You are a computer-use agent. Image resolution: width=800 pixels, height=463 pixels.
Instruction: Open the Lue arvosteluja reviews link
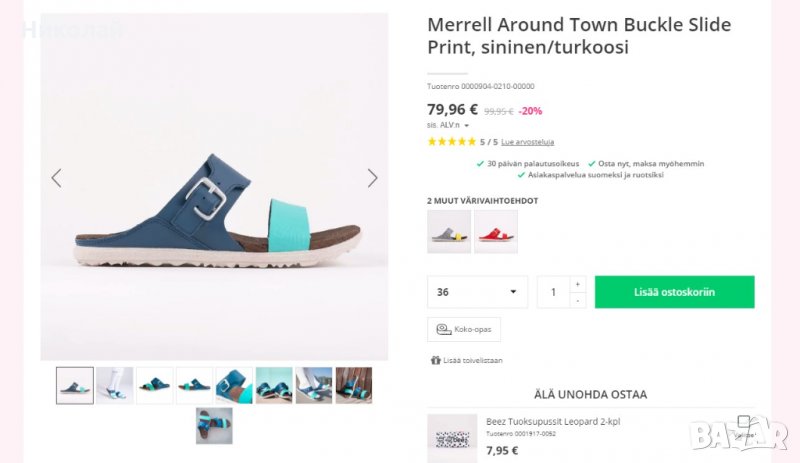527,142
